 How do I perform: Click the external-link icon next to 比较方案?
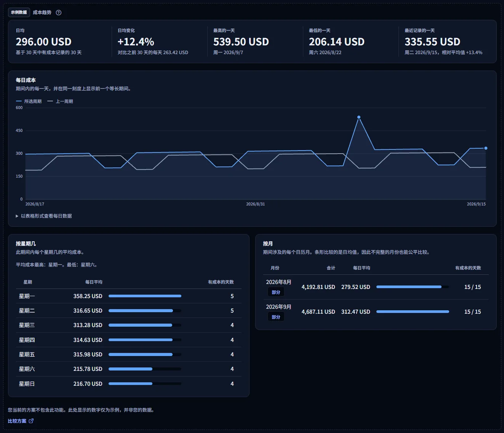(x=31, y=421)
